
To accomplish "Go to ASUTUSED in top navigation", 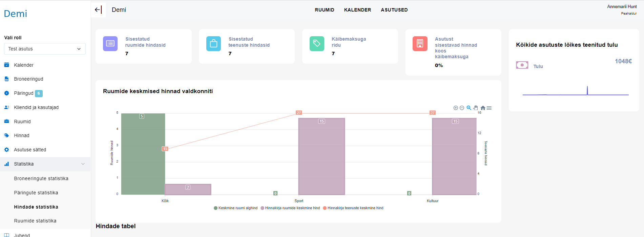I will click(394, 10).
